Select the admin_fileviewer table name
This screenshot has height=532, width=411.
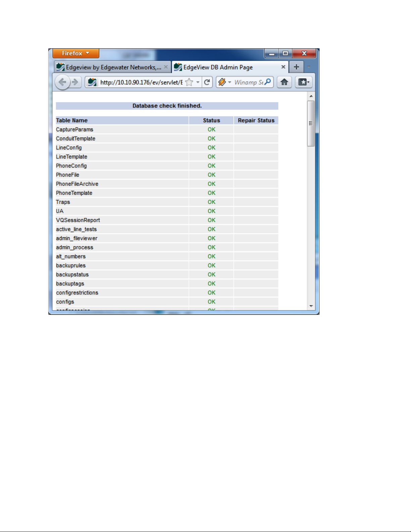[x=76, y=238]
